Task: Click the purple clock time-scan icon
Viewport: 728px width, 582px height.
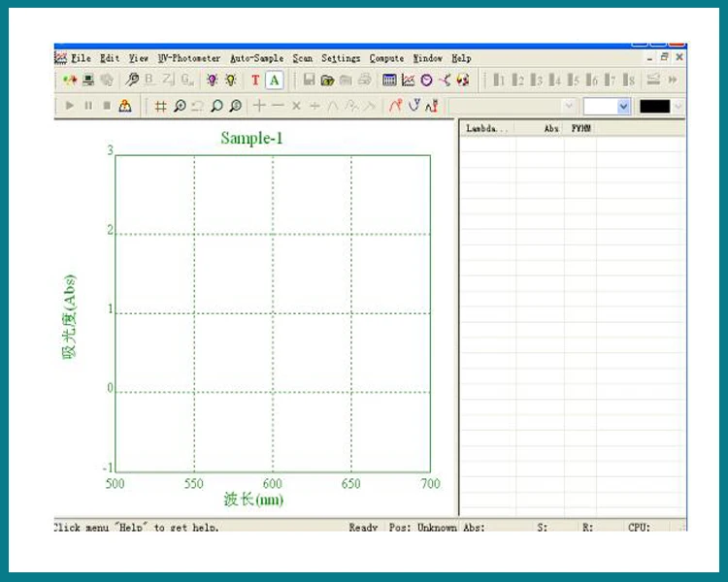Action: tap(426, 81)
